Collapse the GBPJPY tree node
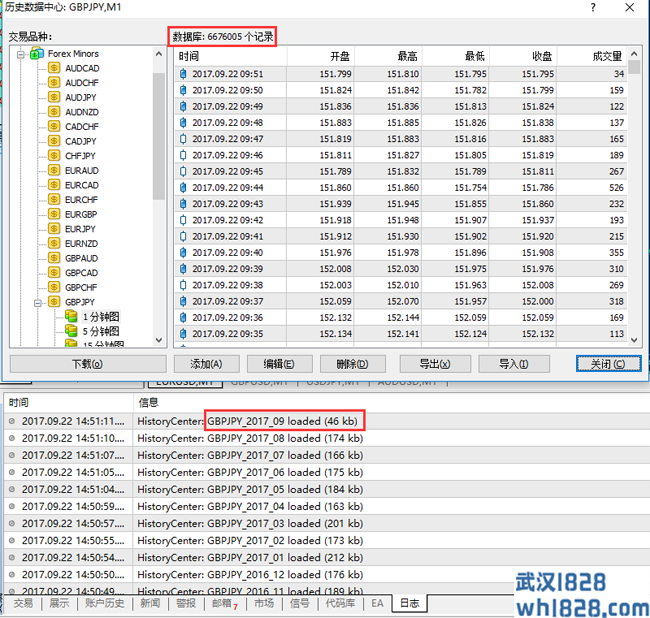This screenshot has height=618, width=650. coord(38,302)
